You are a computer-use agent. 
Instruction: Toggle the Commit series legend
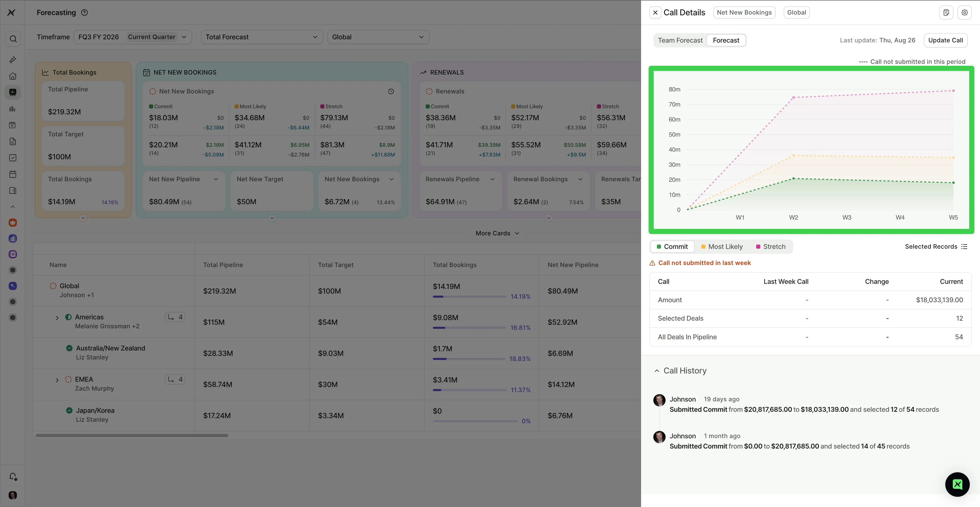tap(672, 247)
